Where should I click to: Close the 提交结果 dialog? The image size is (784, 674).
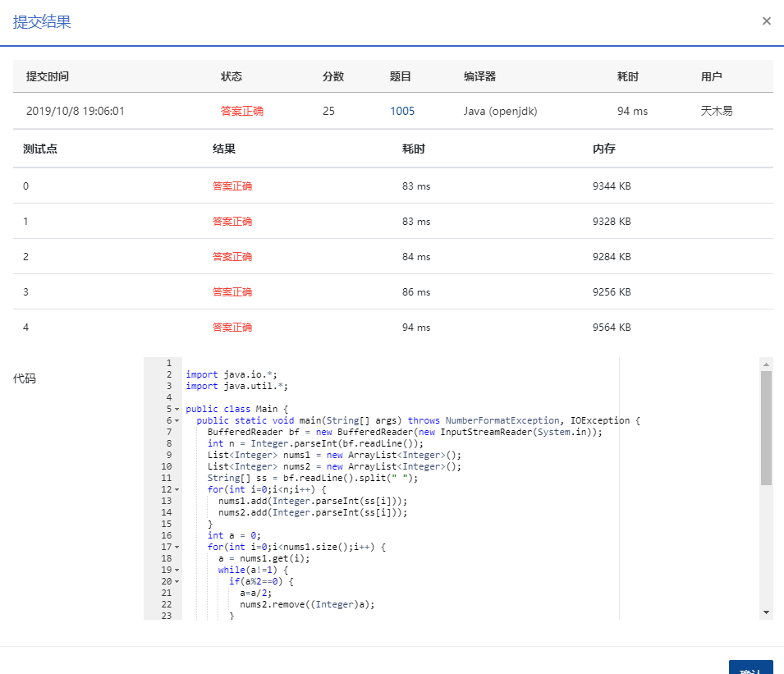[x=766, y=21]
